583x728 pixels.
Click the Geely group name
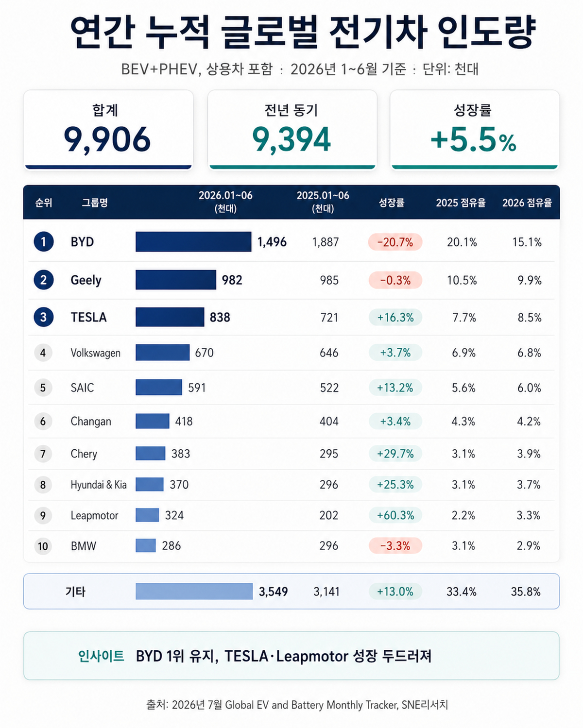[x=86, y=280]
